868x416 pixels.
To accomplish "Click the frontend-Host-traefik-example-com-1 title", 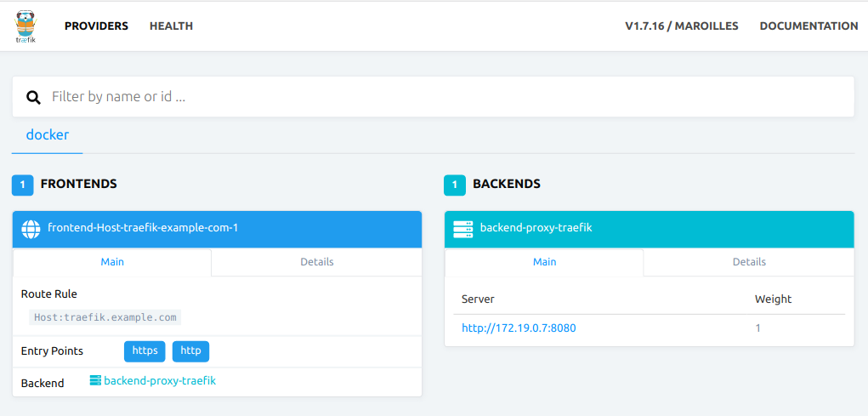I will pyautogui.click(x=143, y=228).
